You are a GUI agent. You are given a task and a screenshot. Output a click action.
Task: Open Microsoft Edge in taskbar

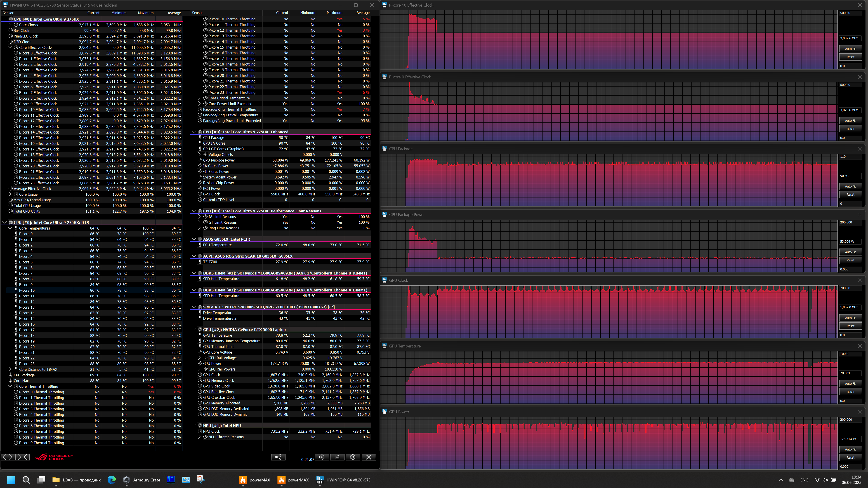pos(111,480)
